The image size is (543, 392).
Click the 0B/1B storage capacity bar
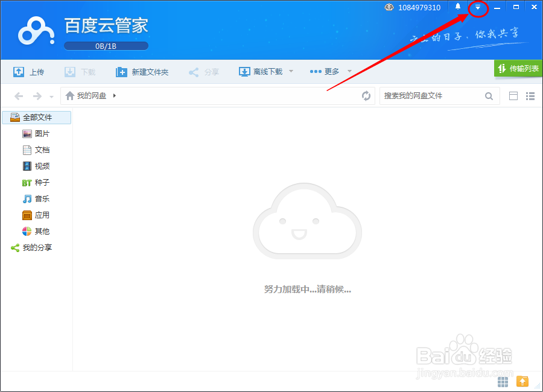[106, 46]
